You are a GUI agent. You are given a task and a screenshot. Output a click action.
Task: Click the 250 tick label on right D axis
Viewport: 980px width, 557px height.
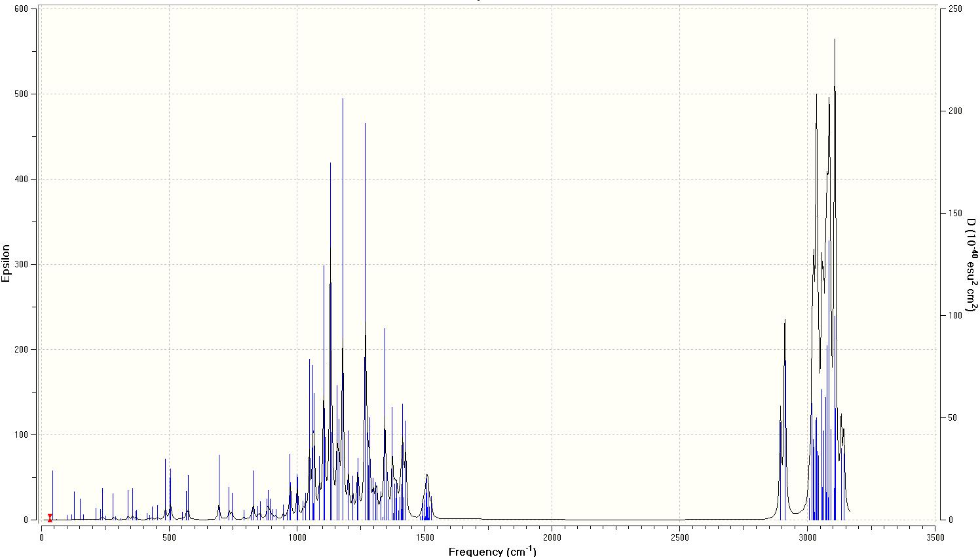coord(955,9)
